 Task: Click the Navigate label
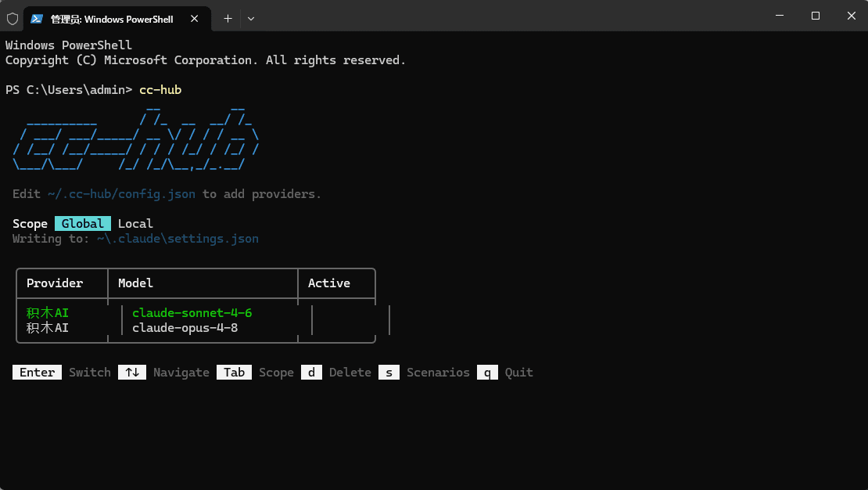(181, 373)
